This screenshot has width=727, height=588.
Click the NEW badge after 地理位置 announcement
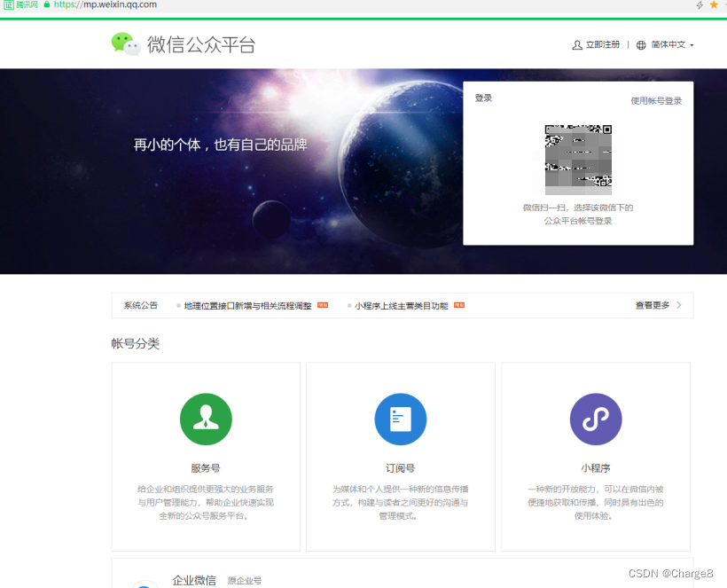[323, 305]
